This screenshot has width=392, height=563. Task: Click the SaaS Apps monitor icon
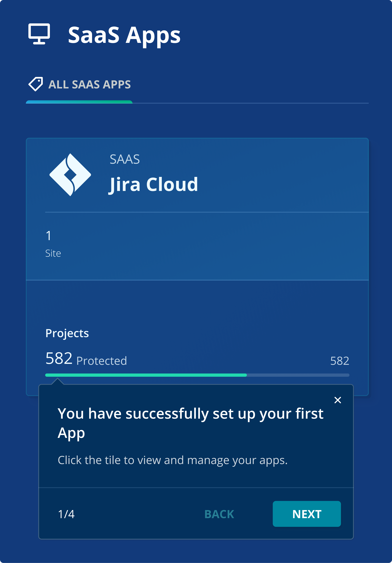pyautogui.click(x=39, y=34)
